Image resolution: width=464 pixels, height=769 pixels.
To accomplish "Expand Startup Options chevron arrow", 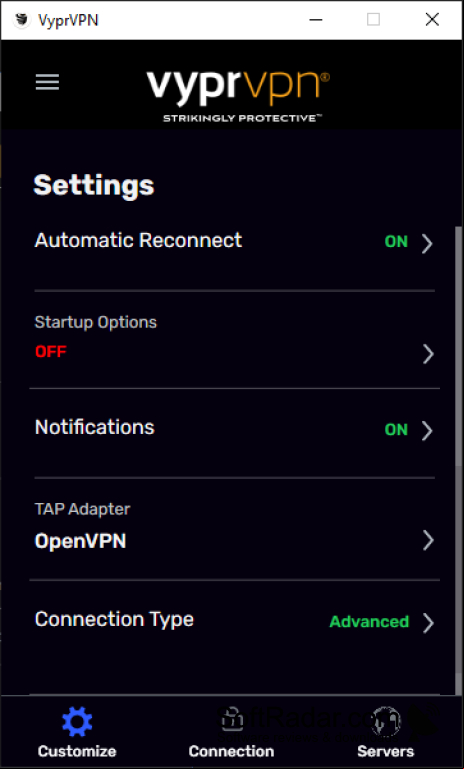I will (x=428, y=354).
